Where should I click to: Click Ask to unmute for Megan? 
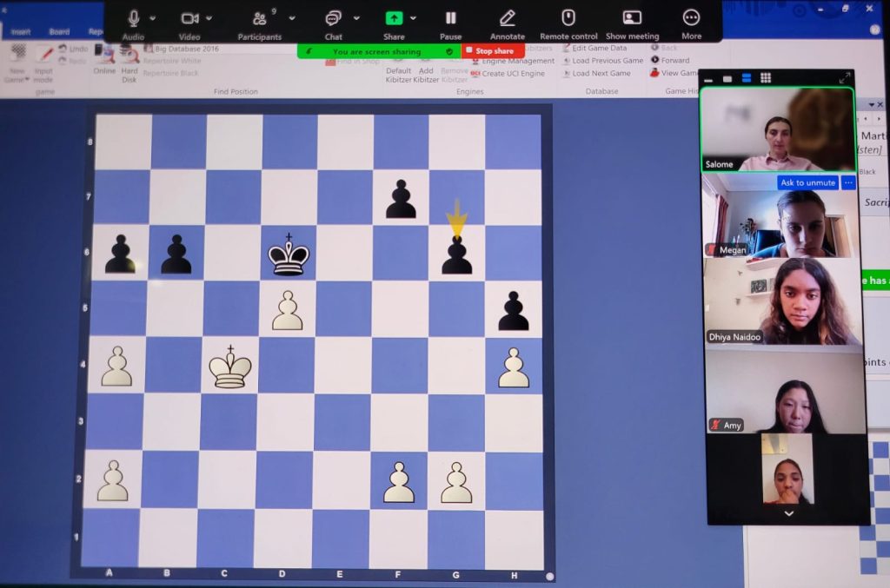click(807, 182)
